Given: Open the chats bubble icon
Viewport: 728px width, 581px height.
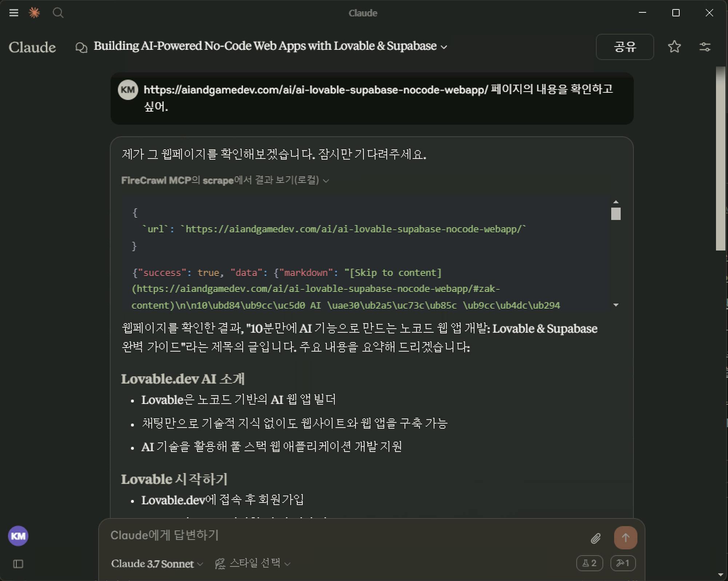Looking at the screenshot, I should tap(81, 47).
